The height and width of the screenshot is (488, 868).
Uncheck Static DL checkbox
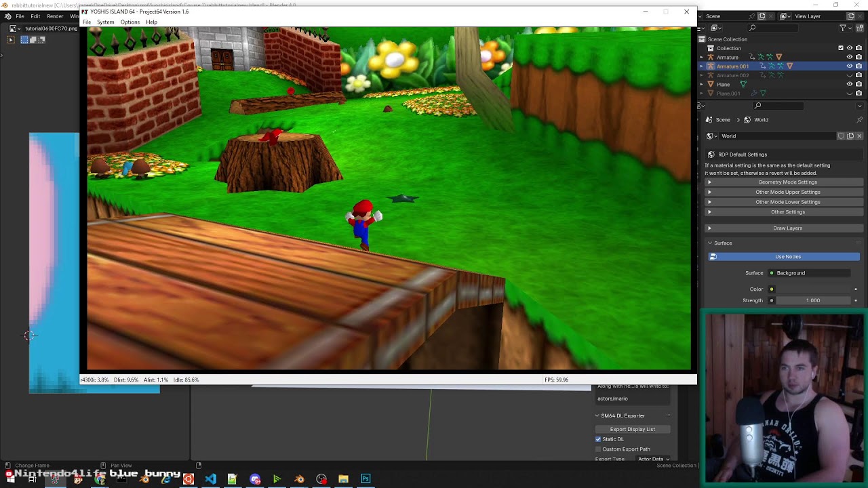(x=598, y=439)
